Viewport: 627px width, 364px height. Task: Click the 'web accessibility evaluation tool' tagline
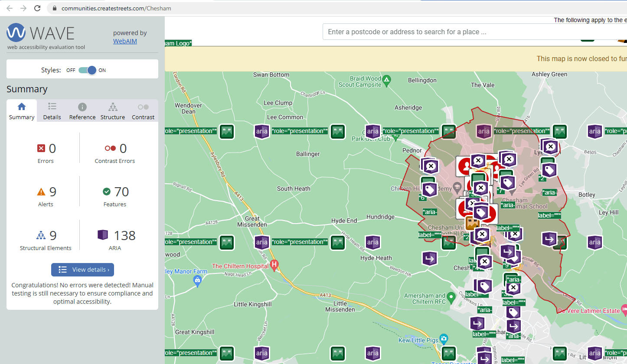click(46, 47)
